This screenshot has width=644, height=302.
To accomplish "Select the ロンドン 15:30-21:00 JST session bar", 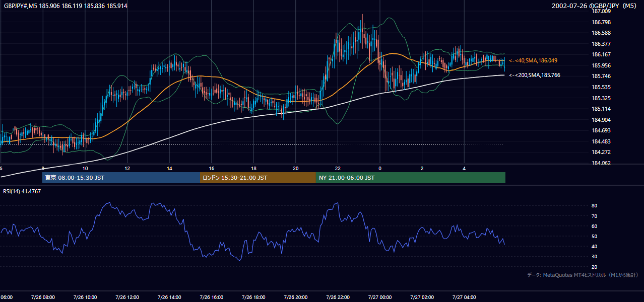I will tap(258, 178).
